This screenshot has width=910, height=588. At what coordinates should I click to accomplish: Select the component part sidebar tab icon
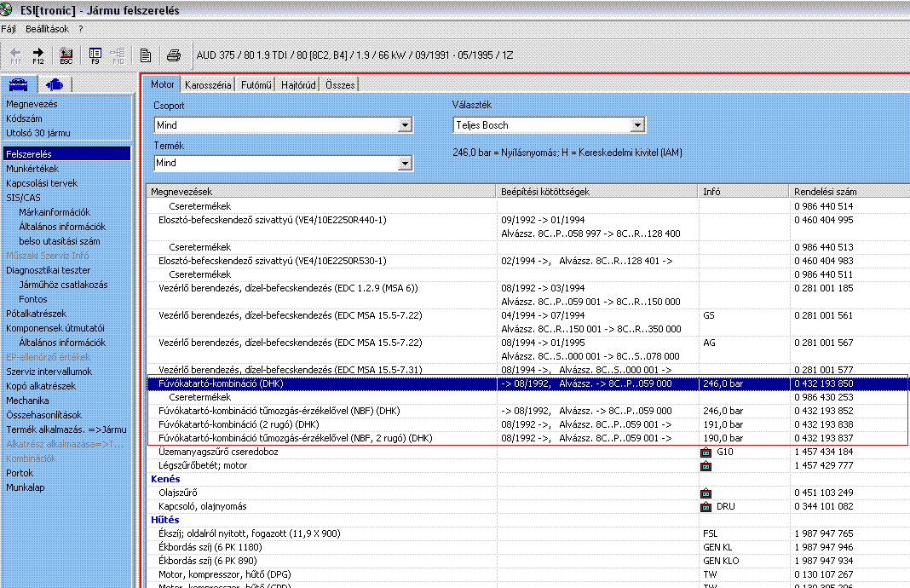pyautogui.click(x=55, y=84)
